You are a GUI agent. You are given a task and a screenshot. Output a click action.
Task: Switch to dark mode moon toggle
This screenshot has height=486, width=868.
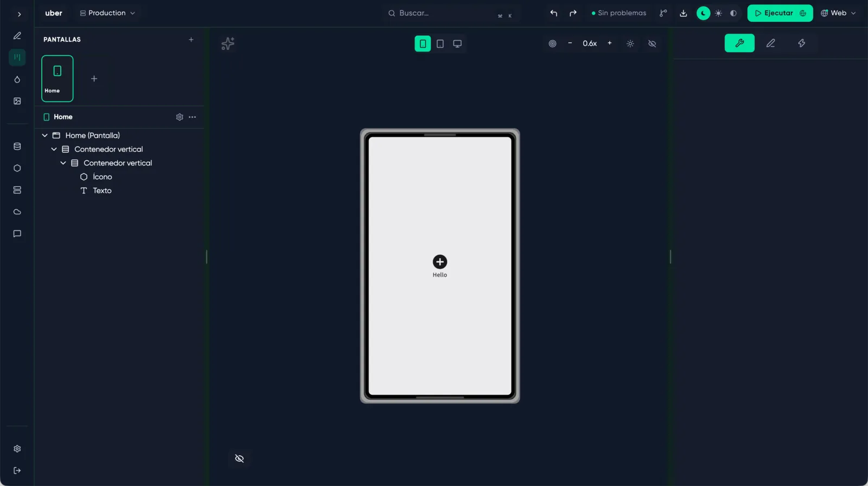pyautogui.click(x=704, y=13)
